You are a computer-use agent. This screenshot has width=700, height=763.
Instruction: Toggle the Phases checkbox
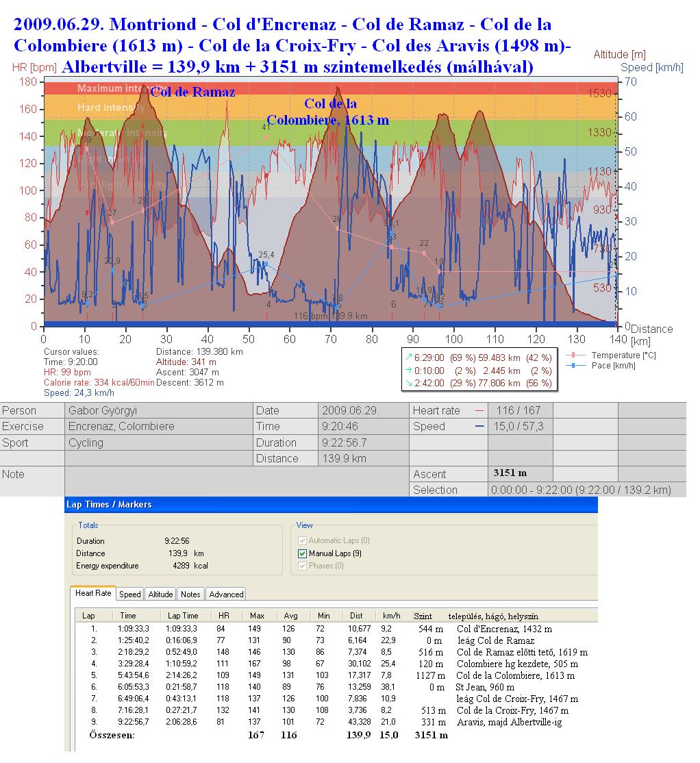pos(302,566)
